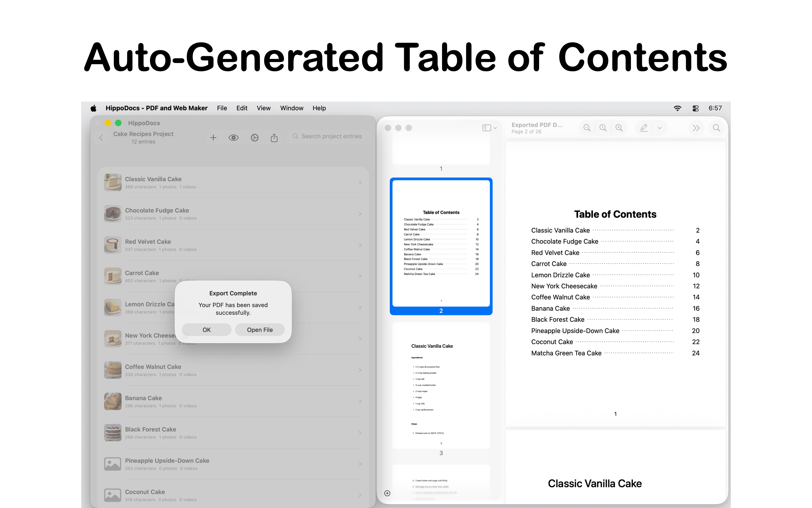Screen dimensions: 812x508
Task: Click Matcha Green Tea Cake contents line
Action: pyautogui.click(x=615, y=353)
